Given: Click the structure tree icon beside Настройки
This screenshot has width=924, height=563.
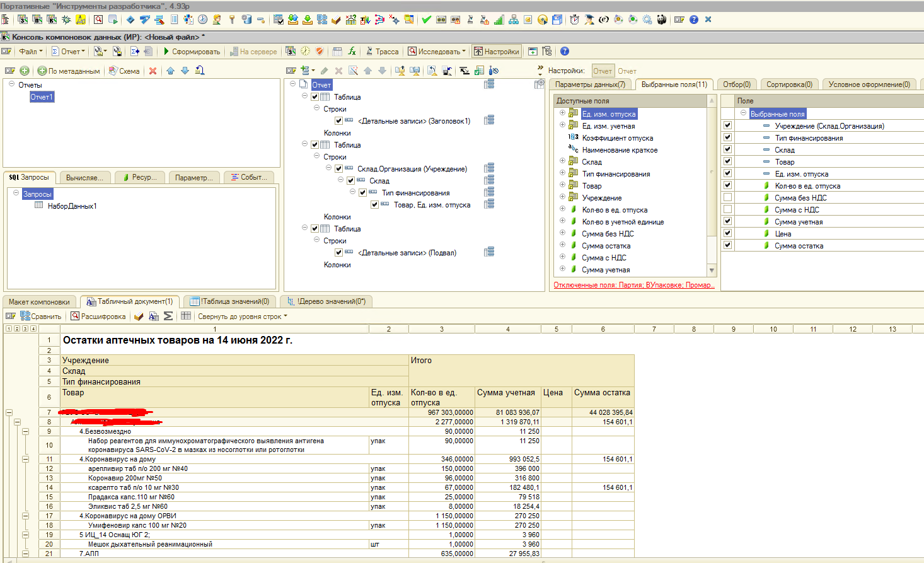Looking at the screenshot, I should (547, 51).
